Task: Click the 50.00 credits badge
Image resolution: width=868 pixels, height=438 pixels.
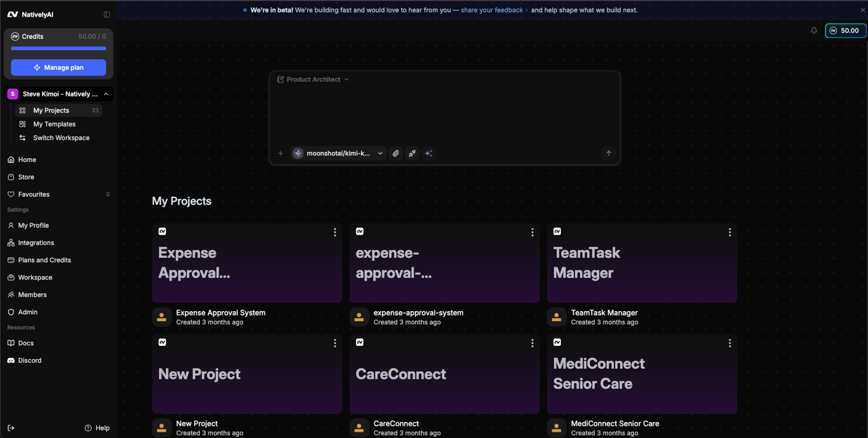Action: [845, 30]
